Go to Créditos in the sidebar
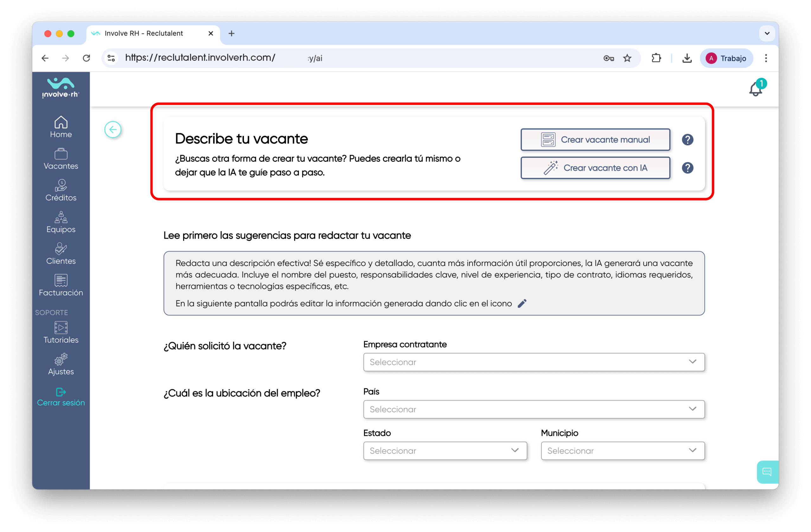Screen dimensions: 811x532 coord(61,191)
